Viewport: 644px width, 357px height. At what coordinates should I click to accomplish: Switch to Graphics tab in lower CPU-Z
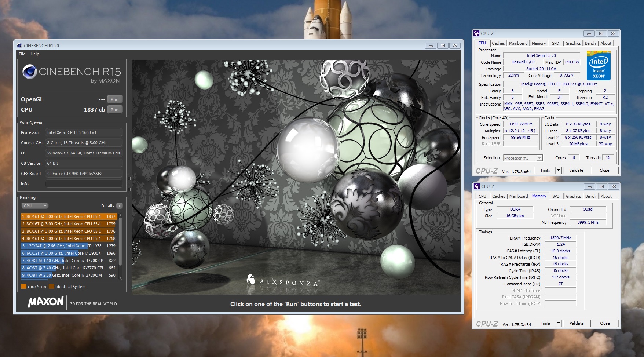pos(573,196)
